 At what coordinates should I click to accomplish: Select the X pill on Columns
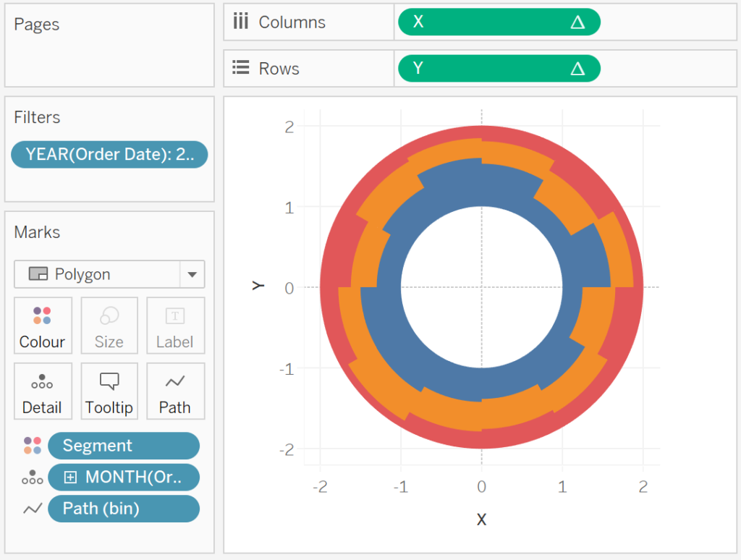[499, 22]
